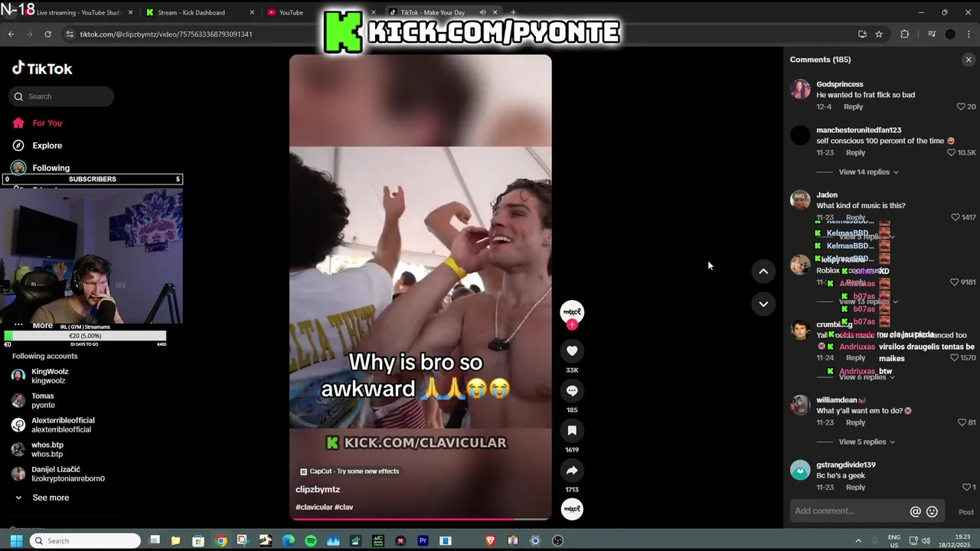This screenshot has height=551, width=980.
Task: Open whos.btp account
Action: pyautogui.click(x=47, y=449)
